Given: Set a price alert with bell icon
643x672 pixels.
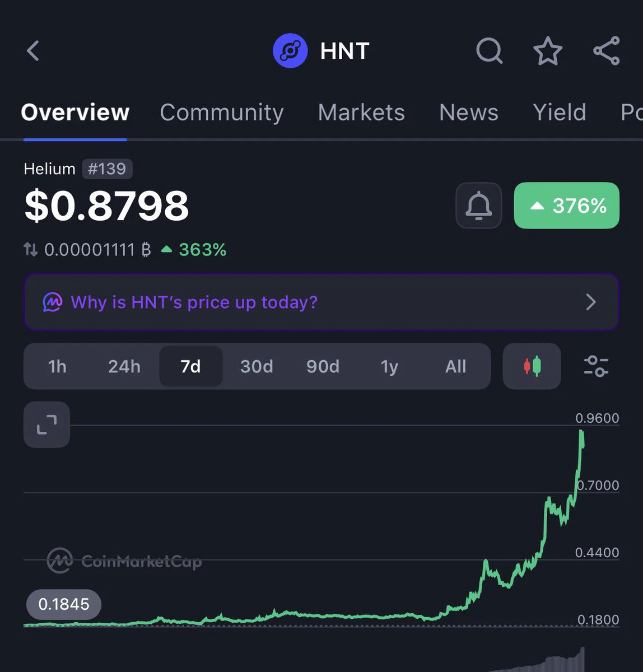Looking at the screenshot, I should click(x=479, y=206).
